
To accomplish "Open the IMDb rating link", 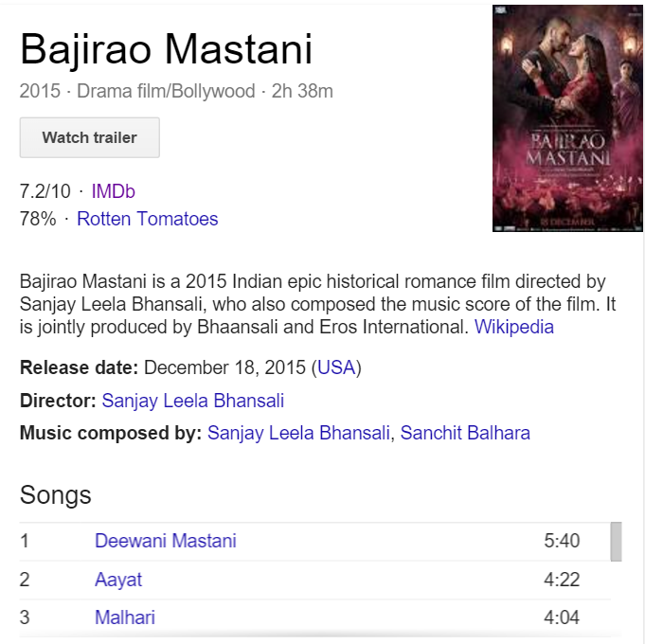I will coord(113,191).
